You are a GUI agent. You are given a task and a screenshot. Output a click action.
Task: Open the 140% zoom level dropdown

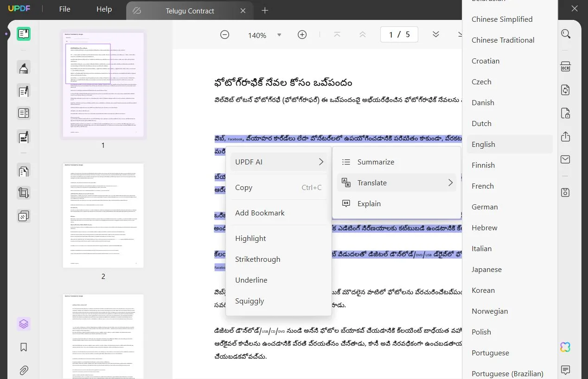(x=279, y=34)
